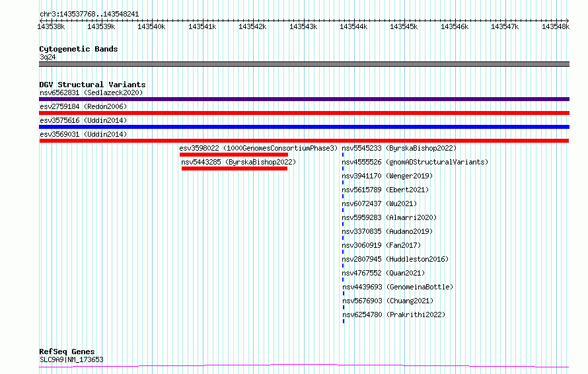Click the 143545k ruler tick label
The image size is (588, 374).
[x=404, y=26]
